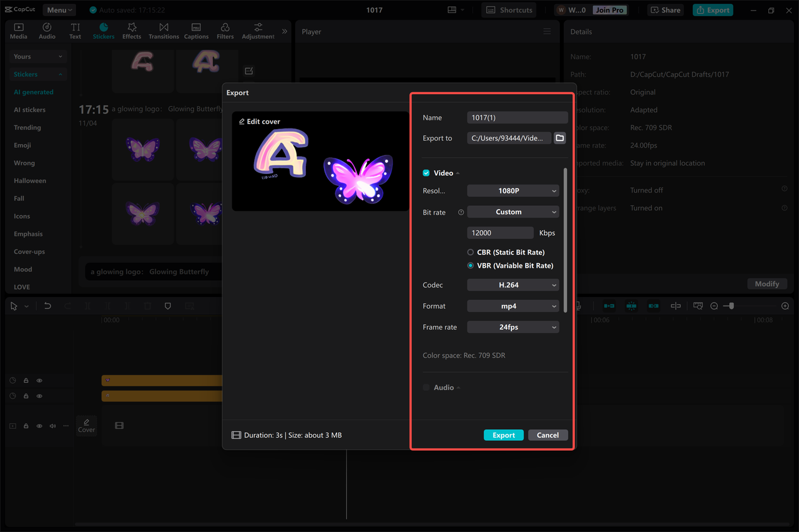This screenshot has width=799, height=532.
Task: Toggle linkage icon in timeline toolbar
Action: pyautogui.click(x=654, y=306)
